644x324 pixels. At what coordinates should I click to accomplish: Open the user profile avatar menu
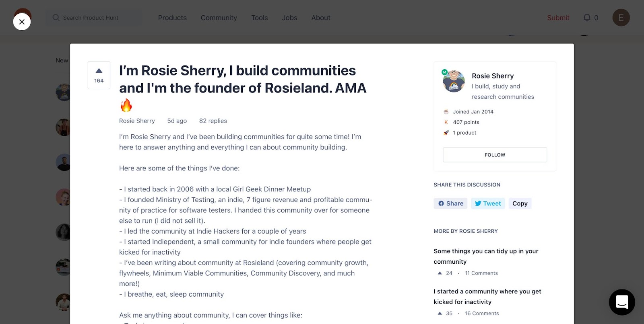(x=621, y=18)
